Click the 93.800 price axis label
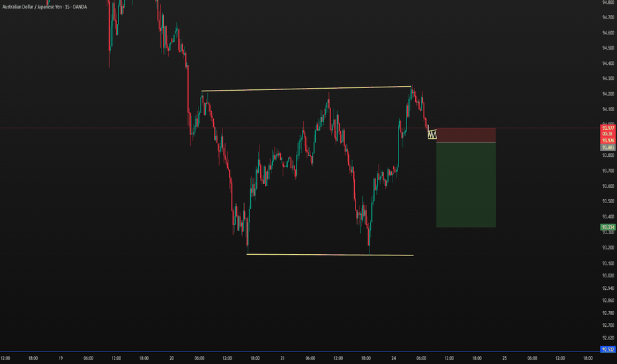Screen dimensions: 617x364 (608, 156)
